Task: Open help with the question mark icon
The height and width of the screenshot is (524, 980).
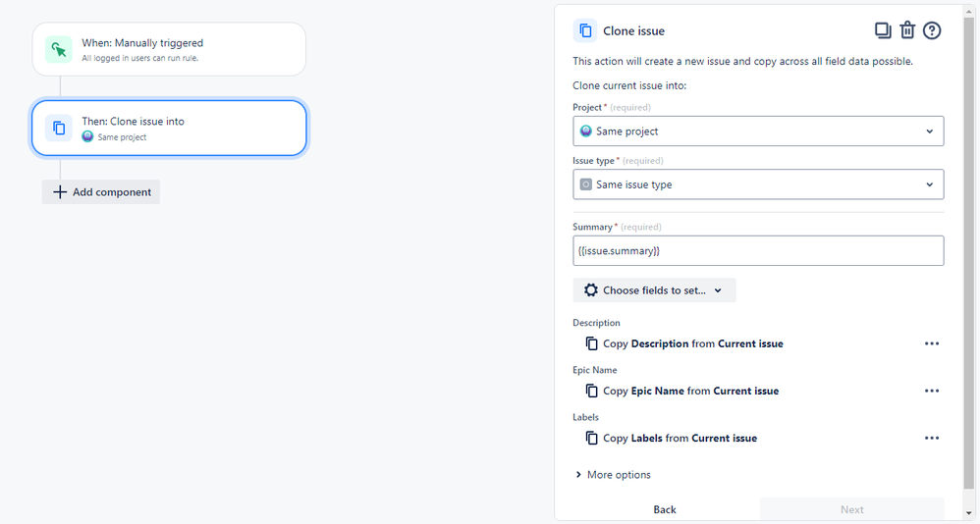Action: [x=932, y=30]
